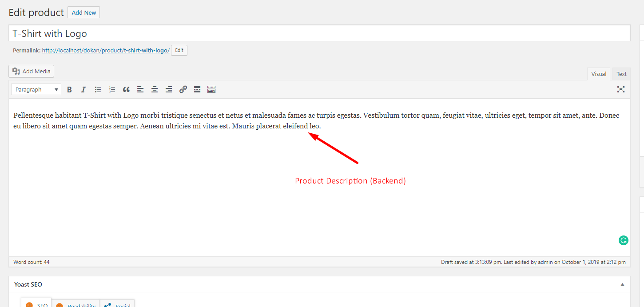
Task: Switch to the Readability tab in Yoast
Action: coord(76,305)
